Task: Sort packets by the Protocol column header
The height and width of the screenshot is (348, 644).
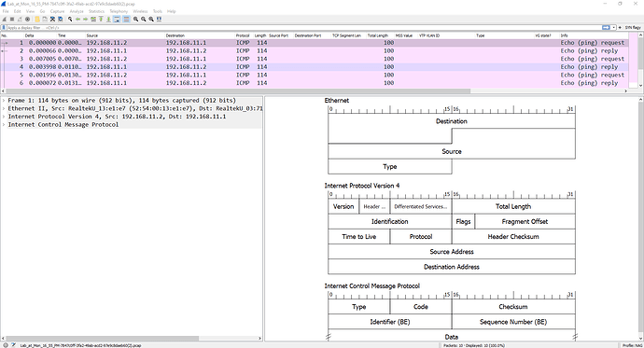Action: [244, 35]
